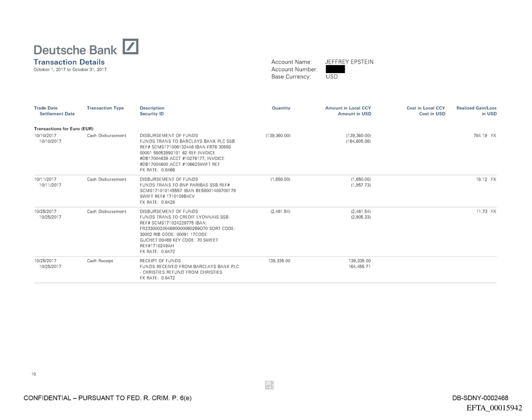This screenshot has width=532, height=420.
Task: Select the "Transaction Details" heading
Action: pos(69,62)
